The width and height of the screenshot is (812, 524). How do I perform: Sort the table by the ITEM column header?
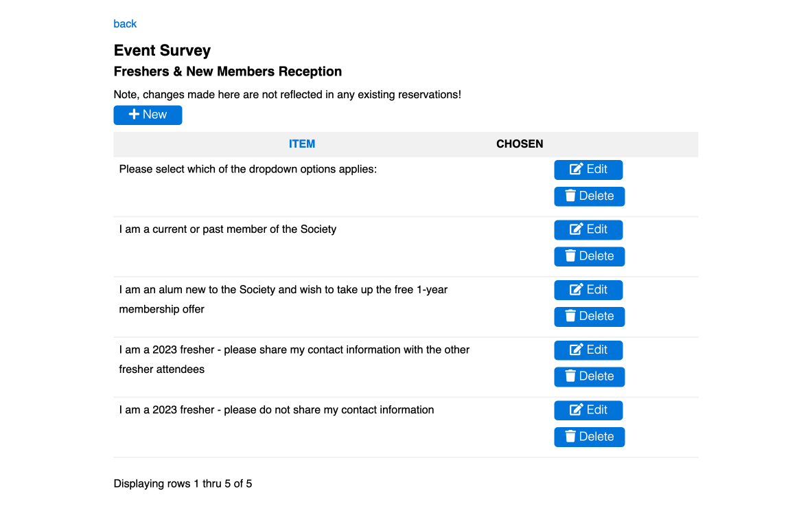[x=302, y=144]
